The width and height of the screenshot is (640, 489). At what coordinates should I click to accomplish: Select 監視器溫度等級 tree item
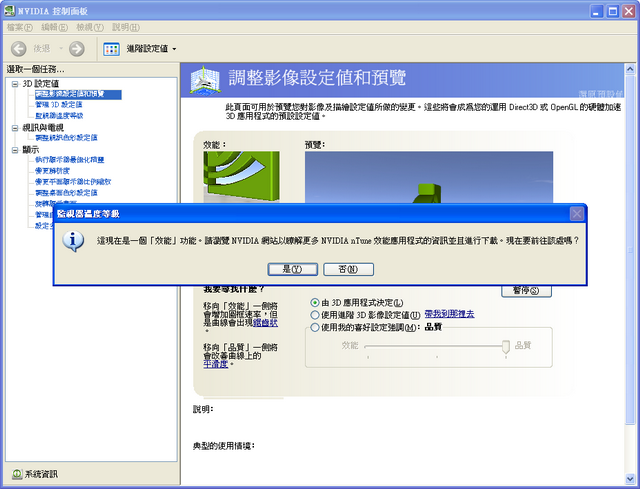pos(59,116)
